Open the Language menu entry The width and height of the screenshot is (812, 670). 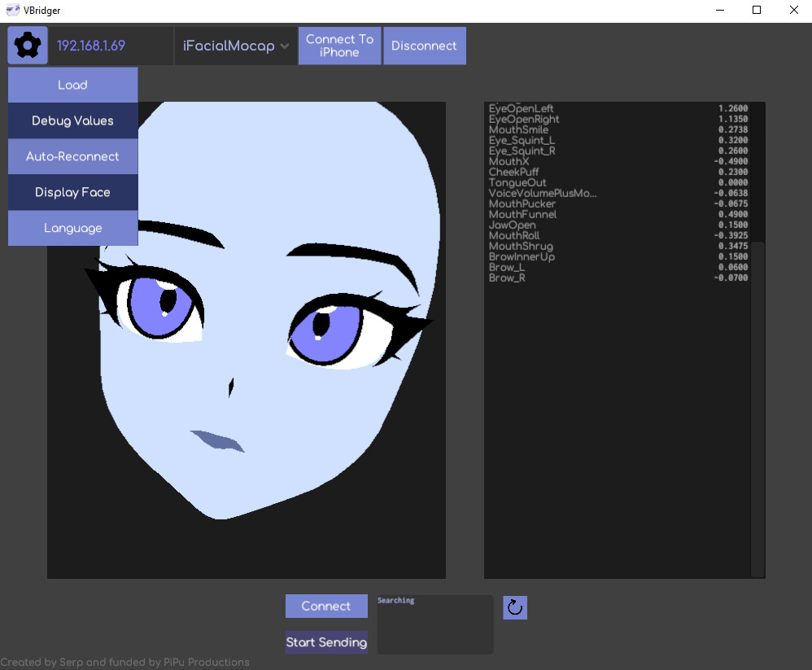pyautogui.click(x=72, y=228)
